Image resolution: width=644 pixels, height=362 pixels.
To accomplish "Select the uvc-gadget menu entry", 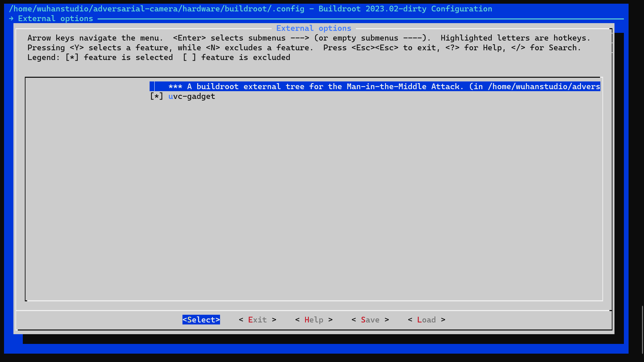I will tap(192, 97).
